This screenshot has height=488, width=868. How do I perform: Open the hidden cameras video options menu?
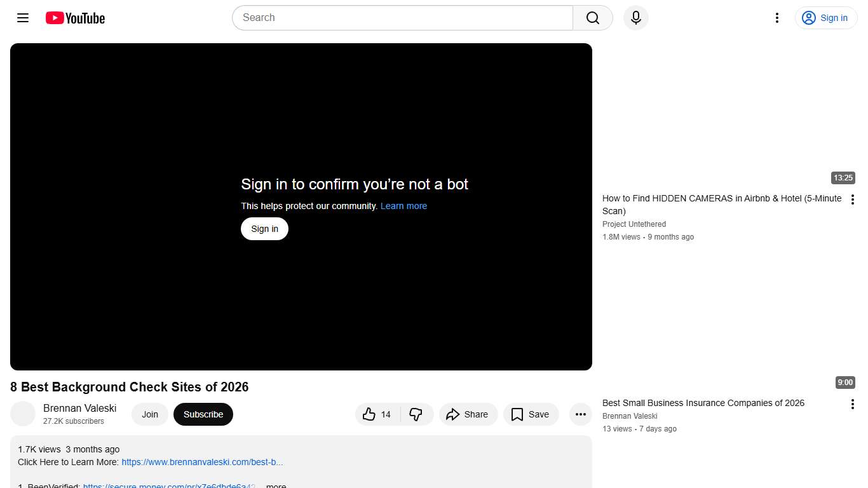[852, 199]
